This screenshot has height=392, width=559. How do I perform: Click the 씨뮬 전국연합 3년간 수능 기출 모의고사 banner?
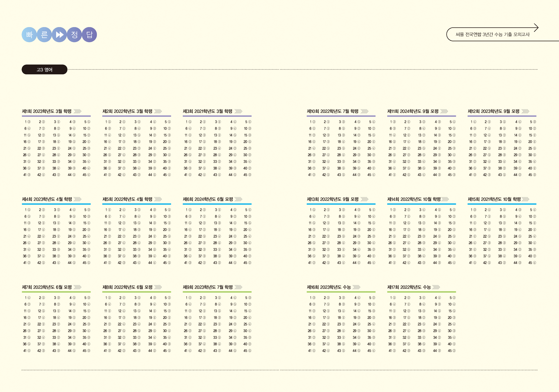coord(492,35)
